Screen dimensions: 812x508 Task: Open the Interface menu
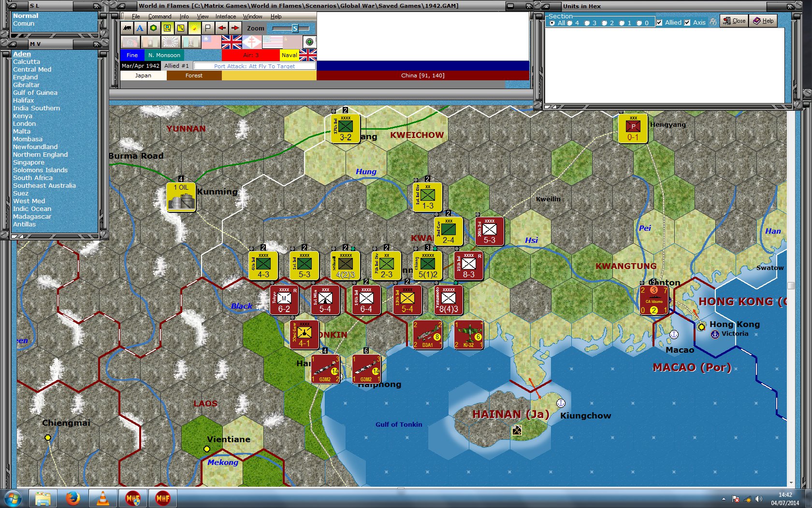pos(225,16)
